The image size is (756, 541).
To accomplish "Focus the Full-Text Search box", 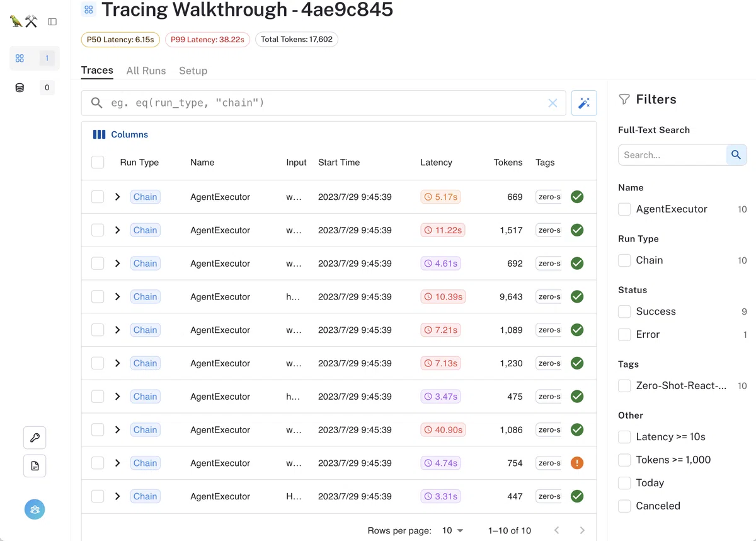I will coord(672,154).
